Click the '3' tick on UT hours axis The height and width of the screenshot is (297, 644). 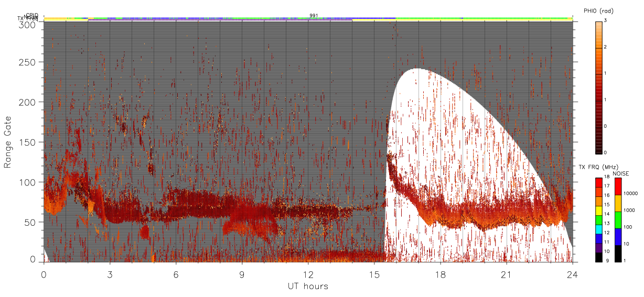[110, 274]
